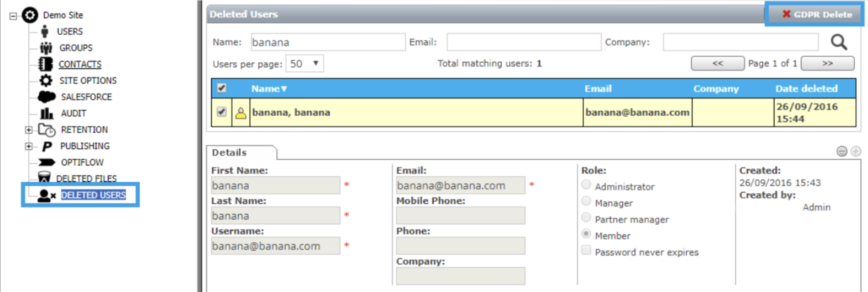Expand the Publishing tree node
Screen dimensions: 868x292
[29, 146]
